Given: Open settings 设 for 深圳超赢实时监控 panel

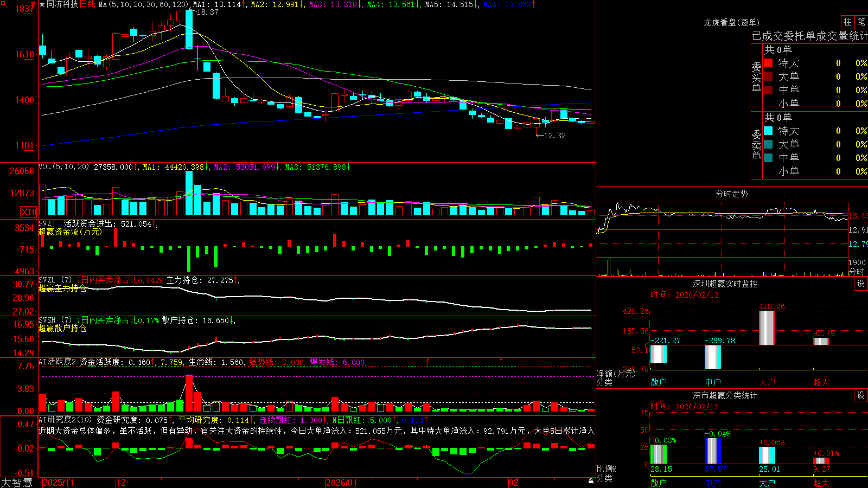Looking at the screenshot, I should coord(861,284).
